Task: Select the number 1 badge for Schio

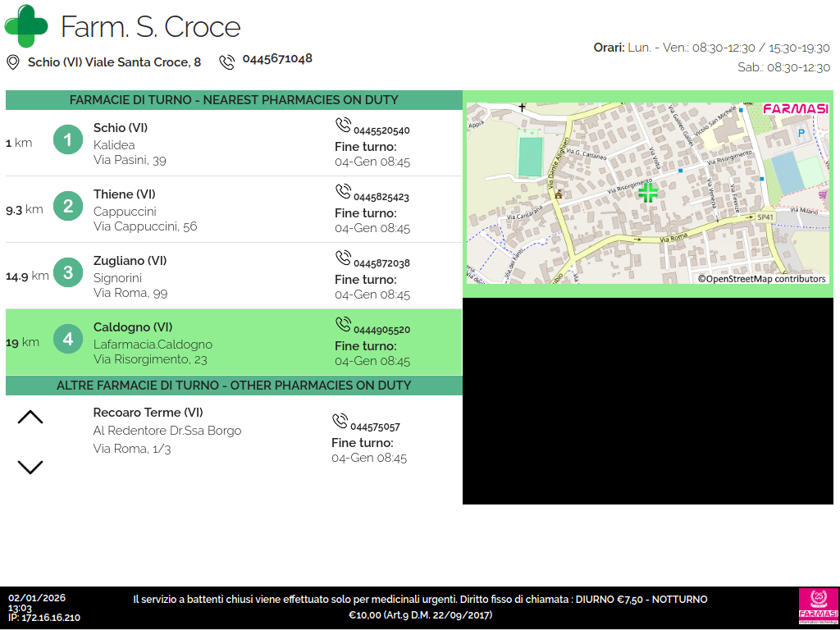Action: [68, 140]
